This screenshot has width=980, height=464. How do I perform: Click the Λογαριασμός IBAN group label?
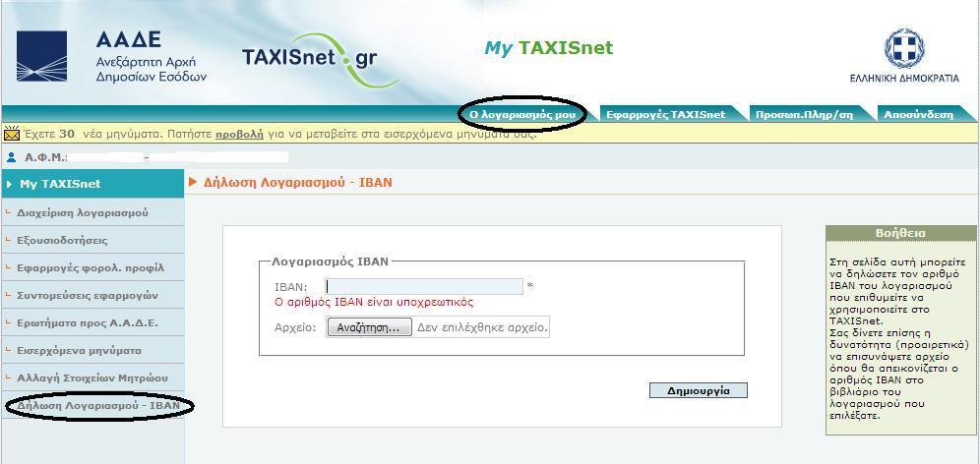point(330,261)
